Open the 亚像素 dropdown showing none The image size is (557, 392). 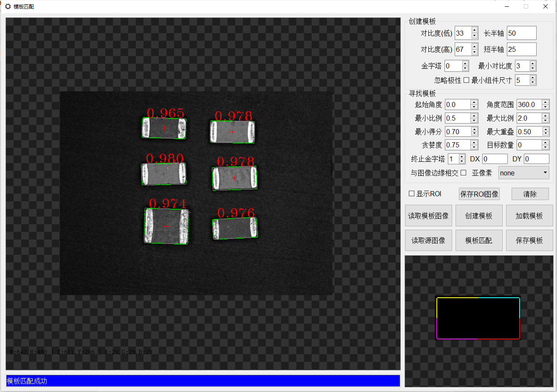coord(523,173)
